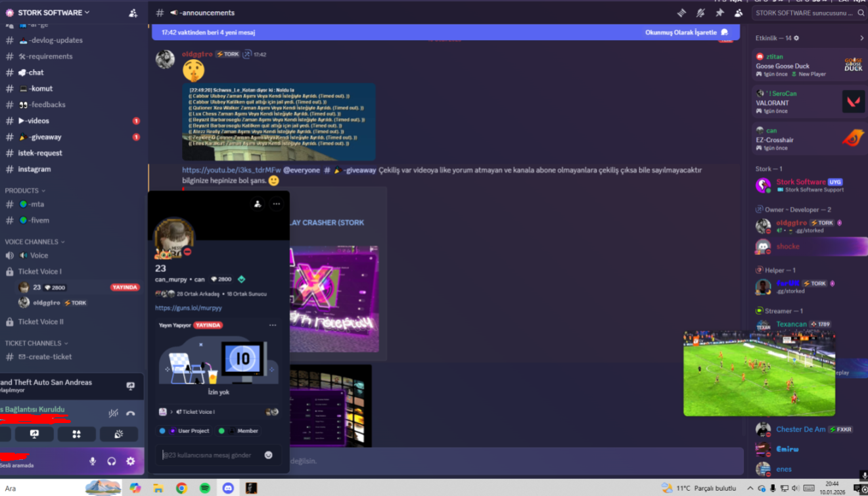
Task: Collapse the VOICE CHANNELS category
Action: pos(35,242)
